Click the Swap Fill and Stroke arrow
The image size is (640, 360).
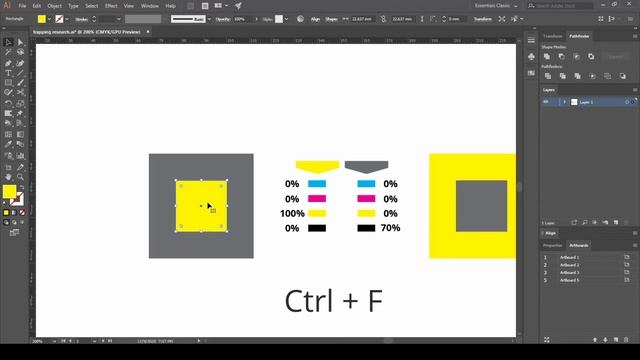tap(22, 188)
